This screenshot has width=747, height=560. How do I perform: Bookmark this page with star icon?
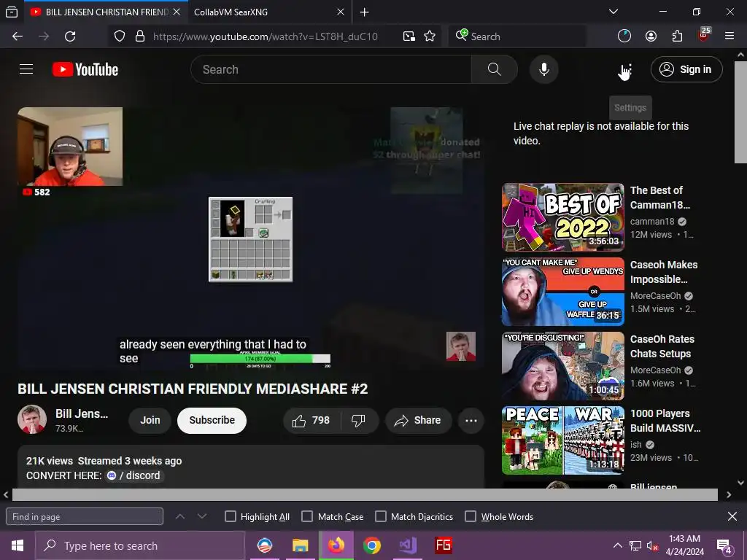click(x=430, y=36)
